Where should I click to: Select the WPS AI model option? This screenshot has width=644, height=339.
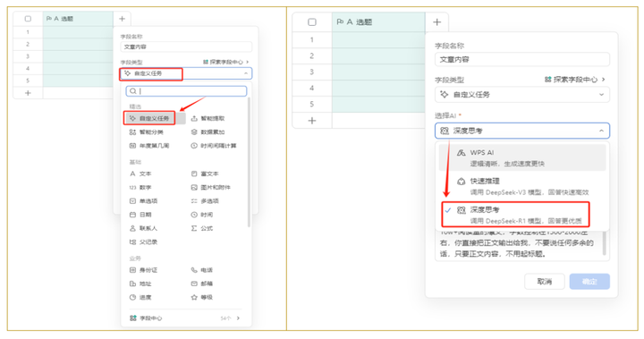522,157
